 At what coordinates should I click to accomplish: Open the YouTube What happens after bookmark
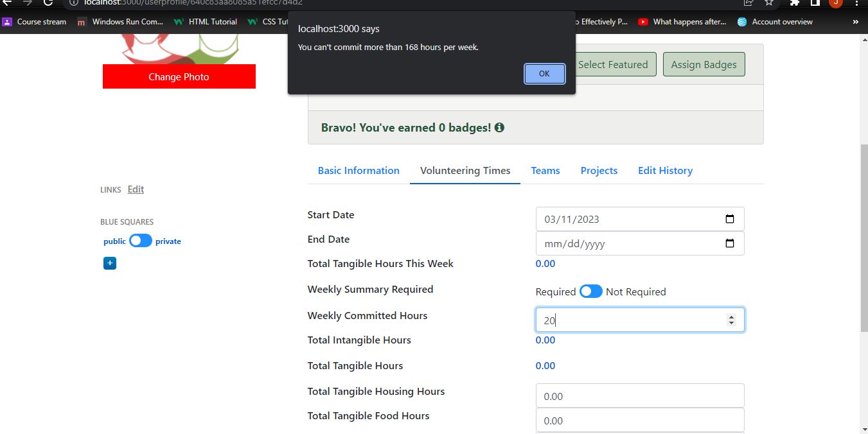pyautogui.click(x=682, y=21)
